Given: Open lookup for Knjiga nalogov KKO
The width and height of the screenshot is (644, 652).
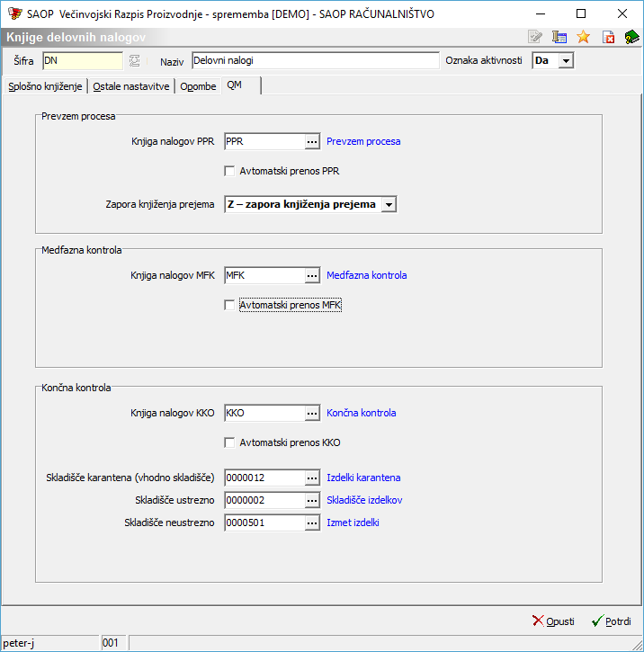Looking at the screenshot, I should (312, 414).
